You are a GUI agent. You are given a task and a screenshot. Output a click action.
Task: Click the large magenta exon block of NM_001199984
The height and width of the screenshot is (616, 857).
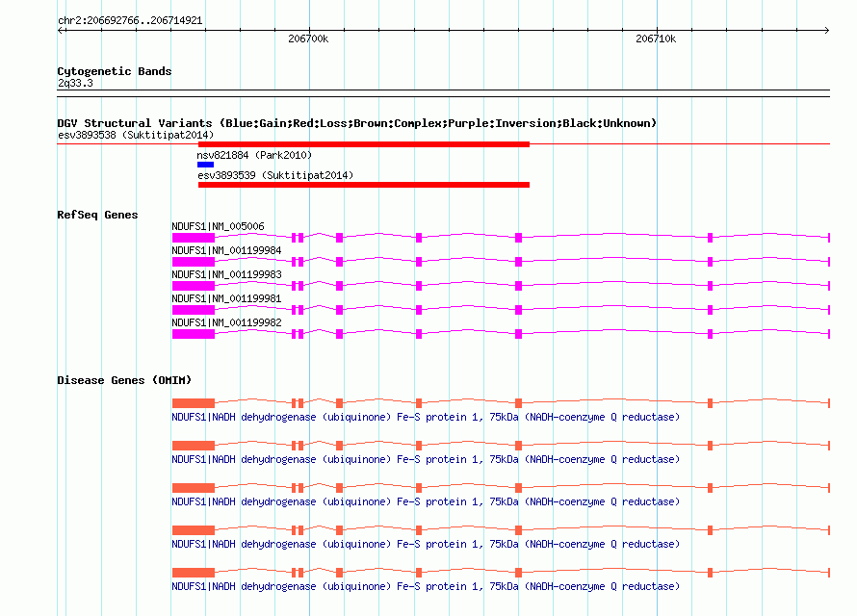tap(194, 262)
